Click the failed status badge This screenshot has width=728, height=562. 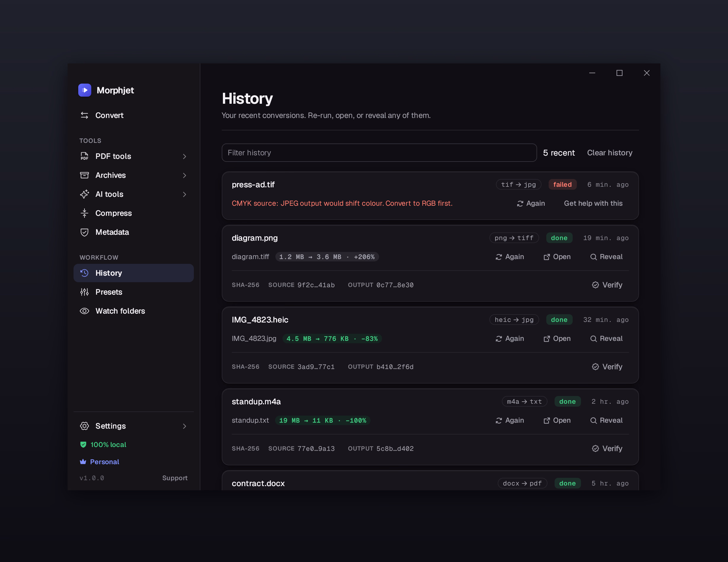[x=562, y=184]
